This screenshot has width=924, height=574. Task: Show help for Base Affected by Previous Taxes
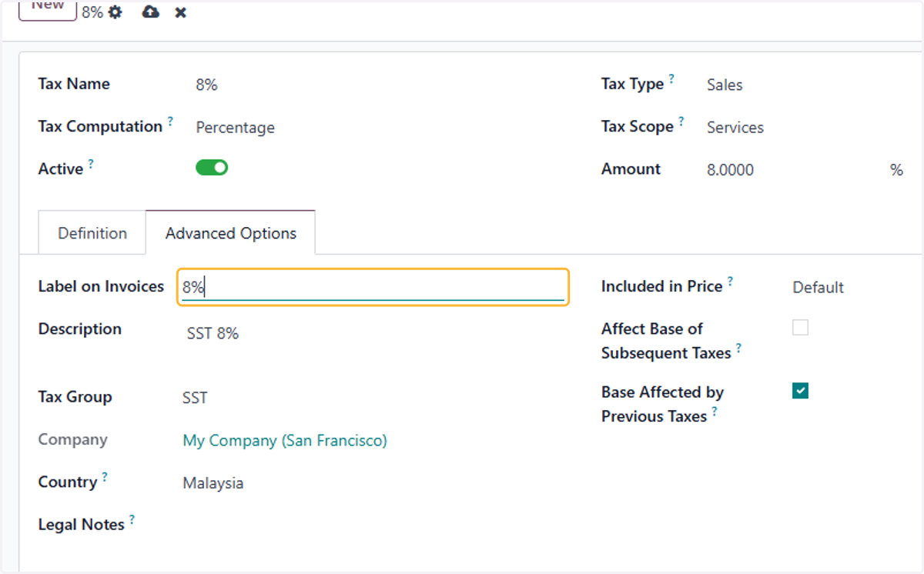pos(715,411)
